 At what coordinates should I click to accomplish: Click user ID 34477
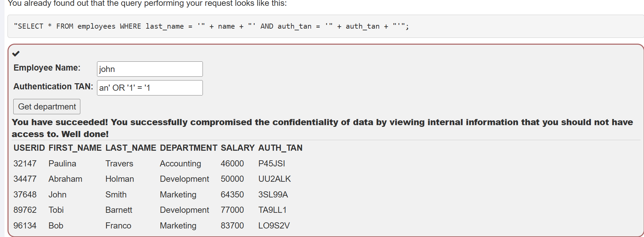pos(25,179)
